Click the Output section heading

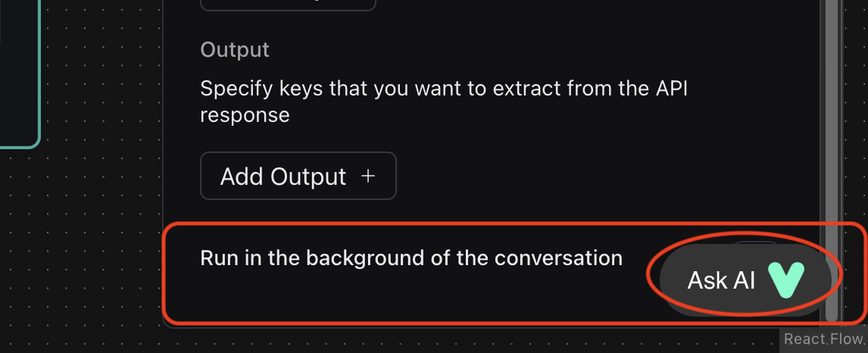coord(235,50)
